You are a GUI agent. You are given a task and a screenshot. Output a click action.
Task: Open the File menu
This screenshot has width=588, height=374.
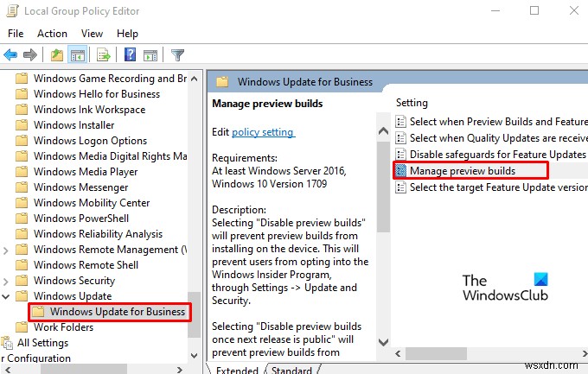(x=16, y=34)
